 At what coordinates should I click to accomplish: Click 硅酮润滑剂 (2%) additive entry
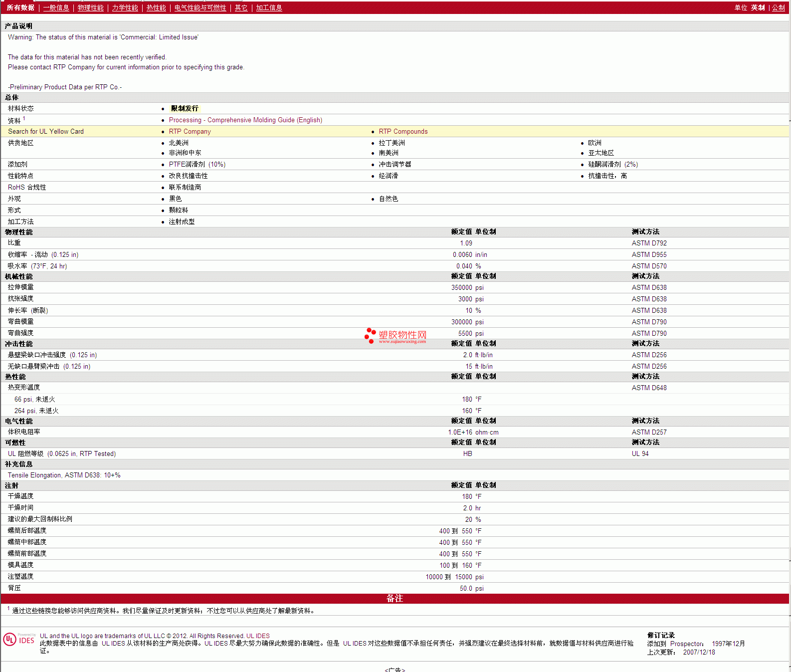pos(613,165)
